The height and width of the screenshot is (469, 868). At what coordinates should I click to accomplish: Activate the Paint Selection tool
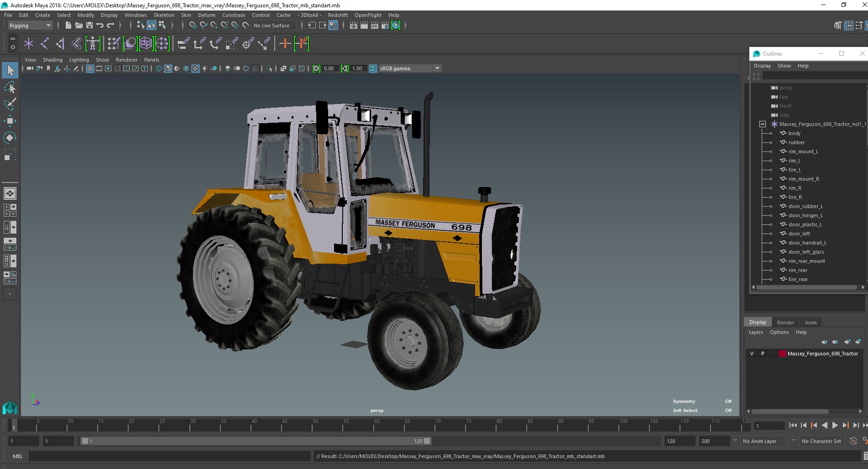point(10,104)
